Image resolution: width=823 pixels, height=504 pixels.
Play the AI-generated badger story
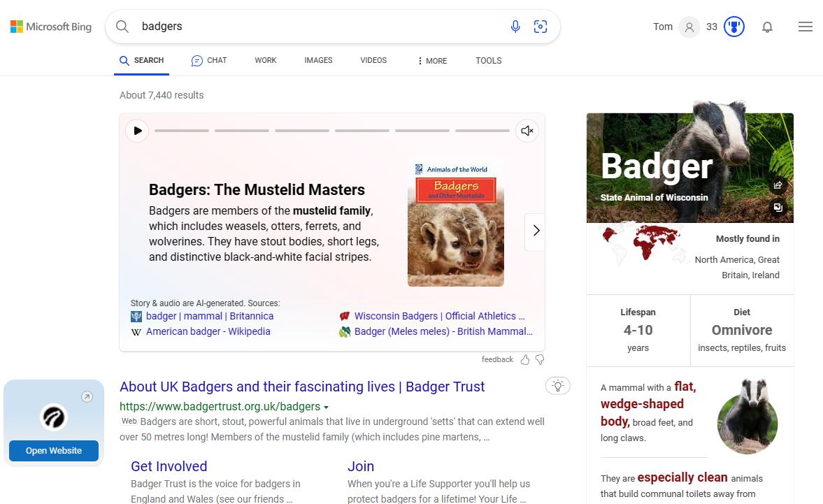tap(138, 131)
